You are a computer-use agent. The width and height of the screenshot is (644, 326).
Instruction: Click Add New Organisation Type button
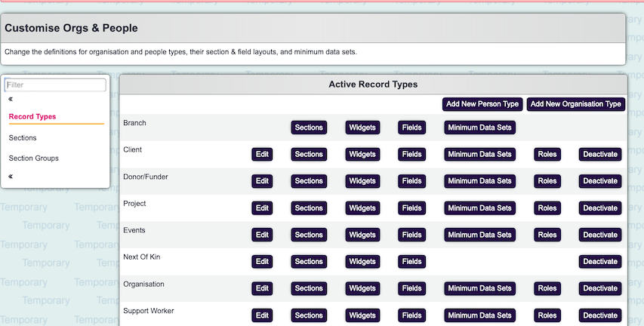(576, 104)
